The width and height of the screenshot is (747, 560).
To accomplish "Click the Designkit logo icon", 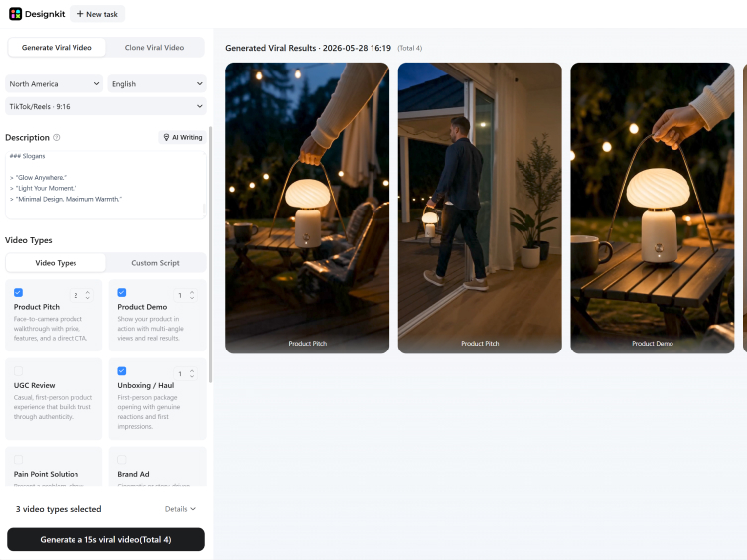I will (15, 14).
